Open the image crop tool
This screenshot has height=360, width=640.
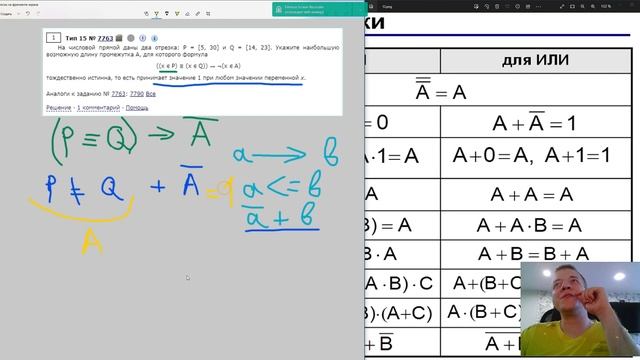point(208,13)
